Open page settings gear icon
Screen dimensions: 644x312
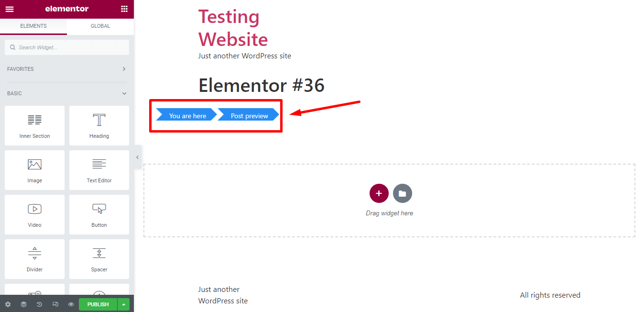8,304
